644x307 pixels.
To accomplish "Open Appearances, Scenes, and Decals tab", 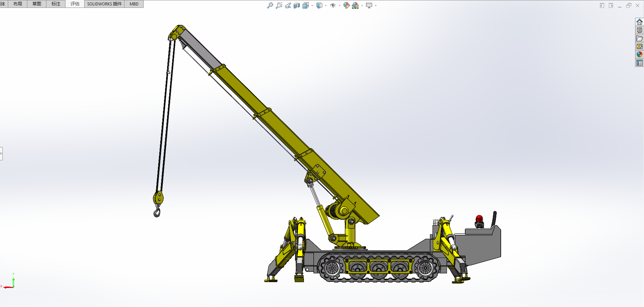I will tap(640, 55).
